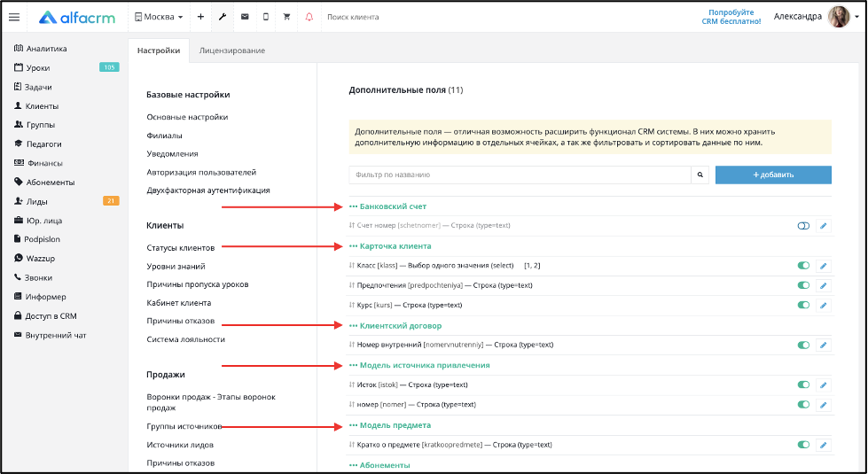Click the sort handle icon next to Исток

[351, 385]
